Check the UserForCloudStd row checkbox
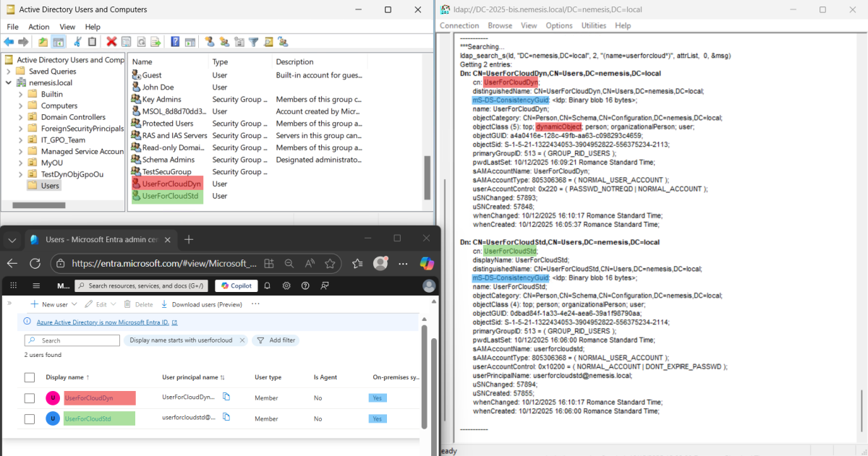This screenshot has height=456, width=868. [x=29, y=418]
